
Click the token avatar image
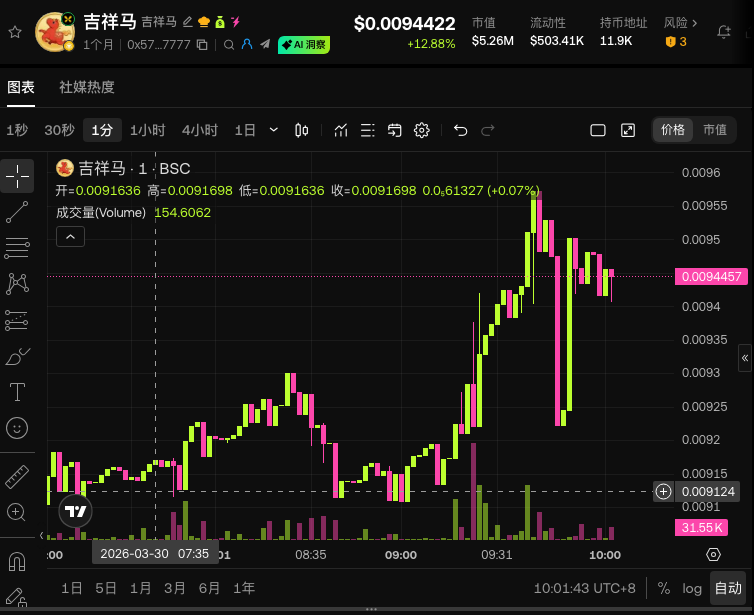coord(55,32)
